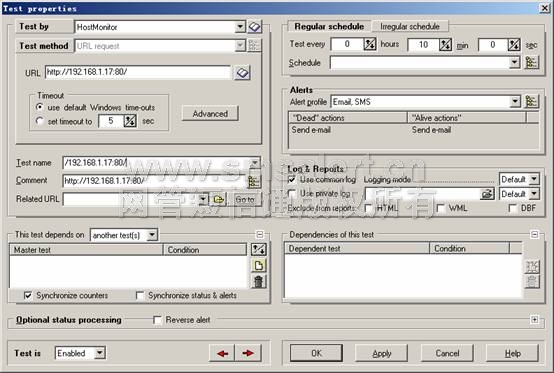Open the schedule editor icon beside Schedule
This screenshot has height=373, width=554.
[x=531, y=63]
